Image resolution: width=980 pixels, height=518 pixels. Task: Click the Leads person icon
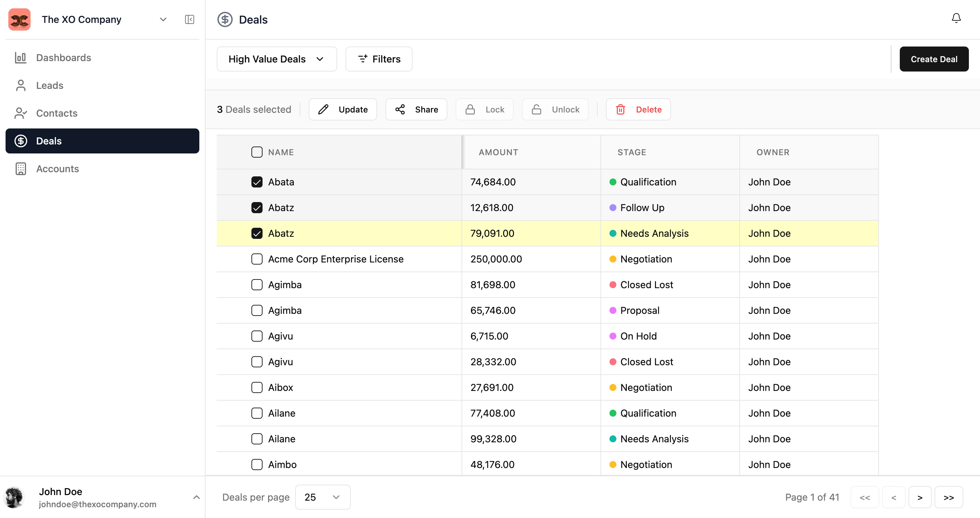click(x=20, y=85)
